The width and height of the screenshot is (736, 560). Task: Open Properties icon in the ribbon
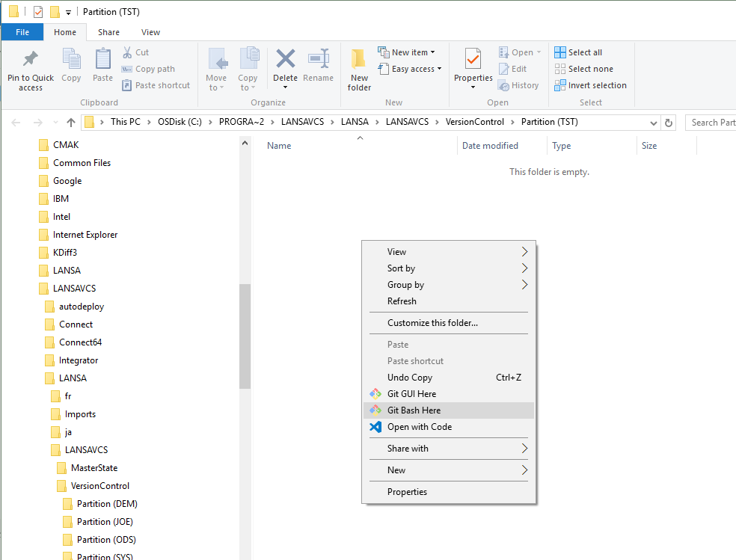(473, 60)
